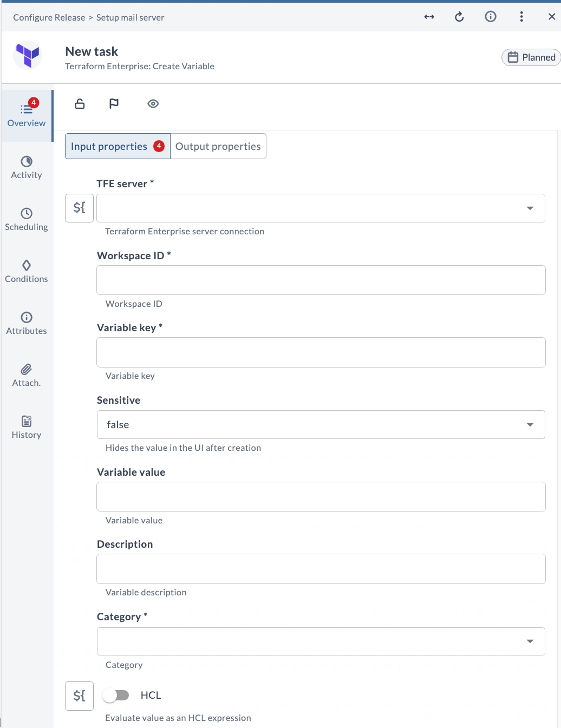The image size is (561, 728).
Task: Open the Activity sidebar tab
Action: 27,167
